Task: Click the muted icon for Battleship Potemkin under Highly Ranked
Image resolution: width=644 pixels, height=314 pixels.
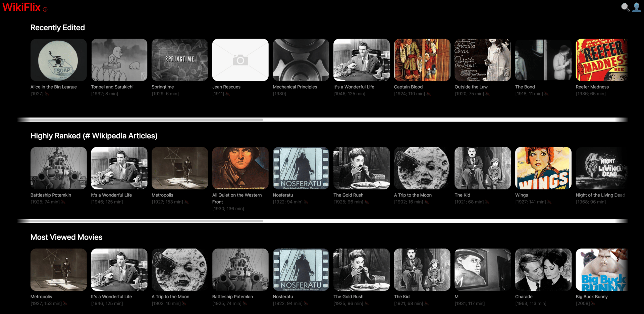Action: (63, 202)
